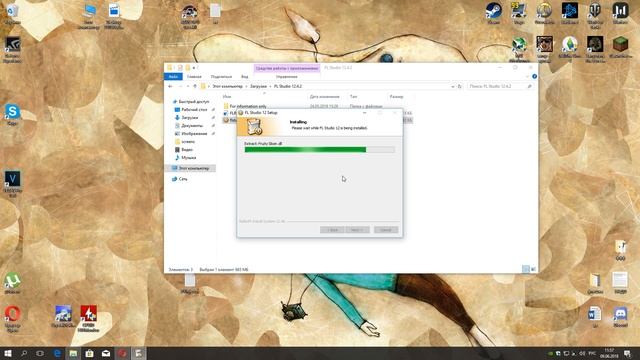Expand Quick Access toolbar customize arrow
This screenshot has width=640, height=360.
click(194, 68)
